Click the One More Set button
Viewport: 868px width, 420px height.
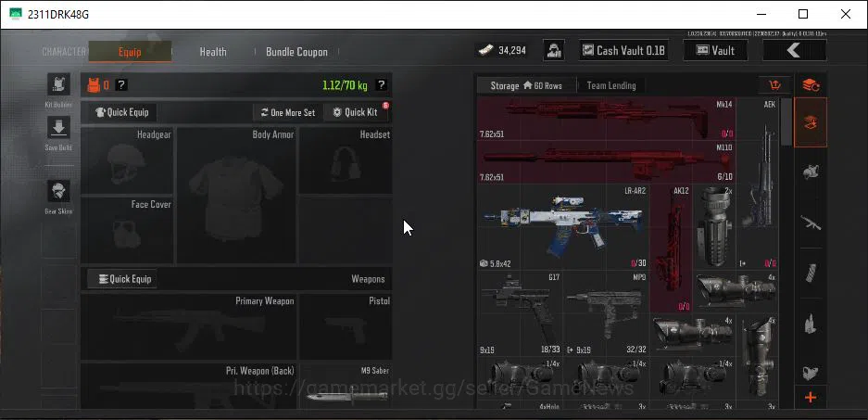288,112
